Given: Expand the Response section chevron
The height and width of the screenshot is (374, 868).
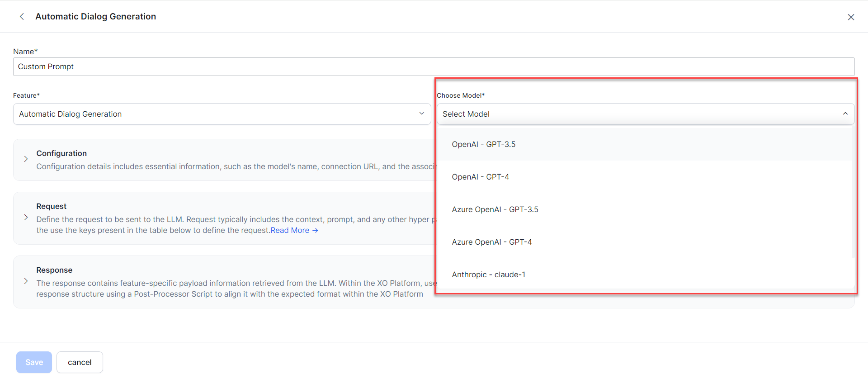Looking at the screenshot, I should point(26,281).
